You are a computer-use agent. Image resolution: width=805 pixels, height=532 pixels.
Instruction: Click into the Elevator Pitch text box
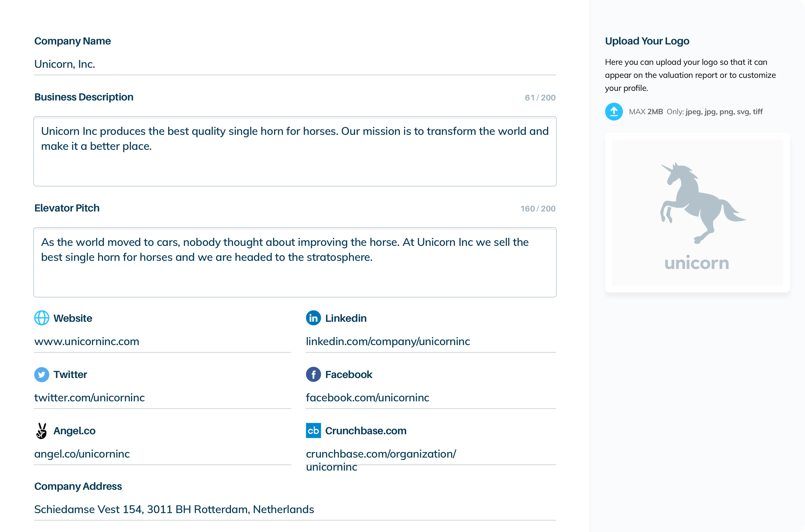point(295,262)
